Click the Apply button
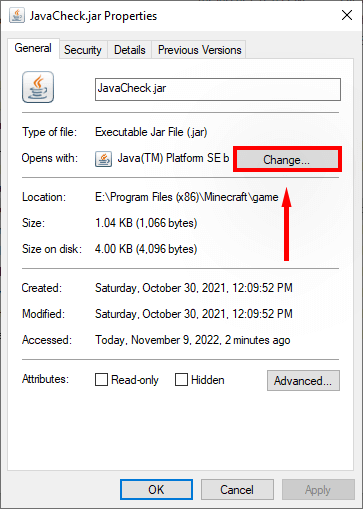 coord(318,490)
